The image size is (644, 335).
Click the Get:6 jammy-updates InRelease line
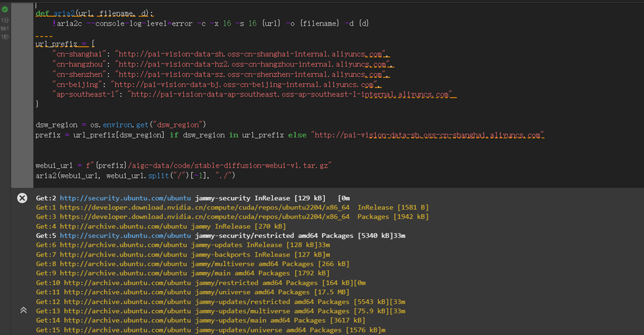pos(183,245)
